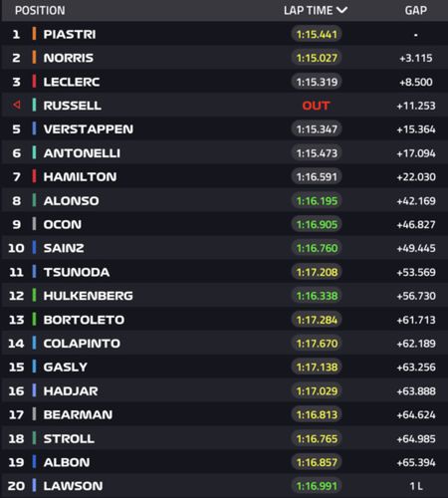Expand the Lap Time sort chevron
This screenshot has height=498, width=448.
[341, 10]
